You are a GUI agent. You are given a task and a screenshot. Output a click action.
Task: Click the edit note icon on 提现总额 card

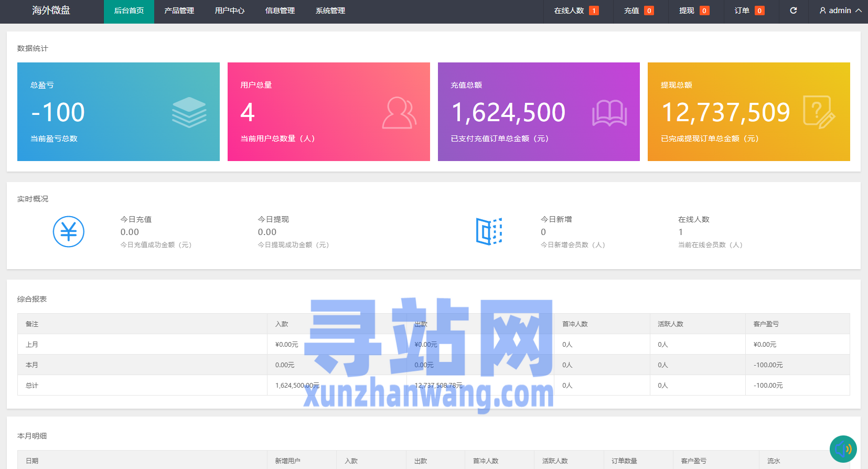[819, 112]
